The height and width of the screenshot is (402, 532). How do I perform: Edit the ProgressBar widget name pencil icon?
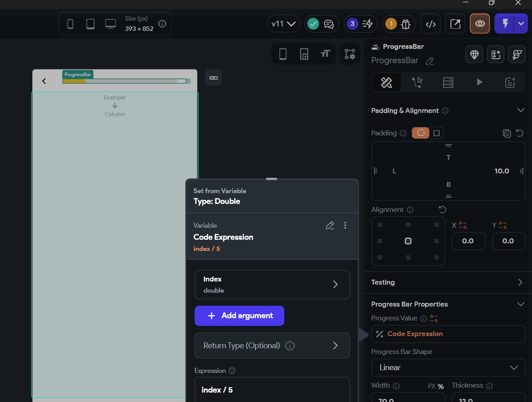[x=429, y=61]
